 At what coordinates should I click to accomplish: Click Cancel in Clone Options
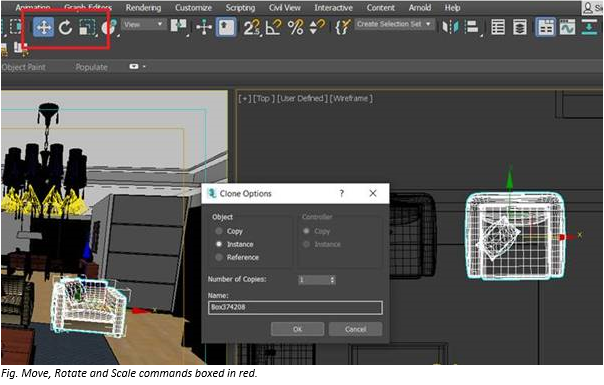(355, 329)
